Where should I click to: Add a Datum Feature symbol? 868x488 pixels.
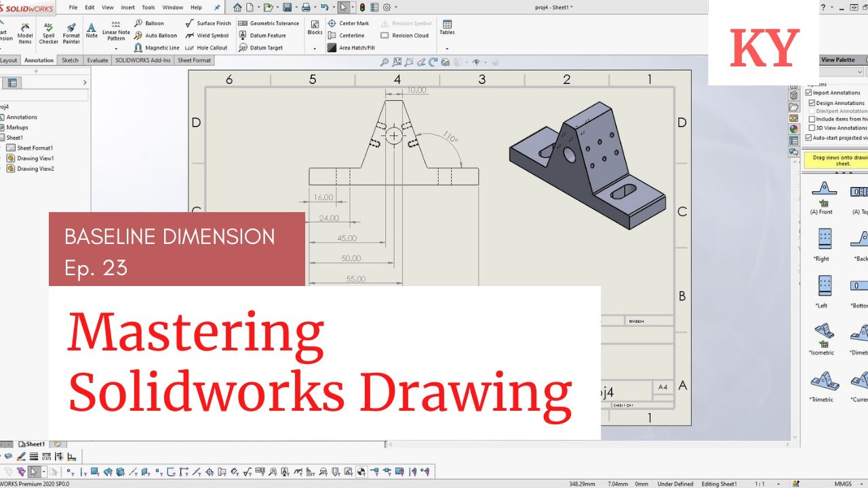(262, 35)
